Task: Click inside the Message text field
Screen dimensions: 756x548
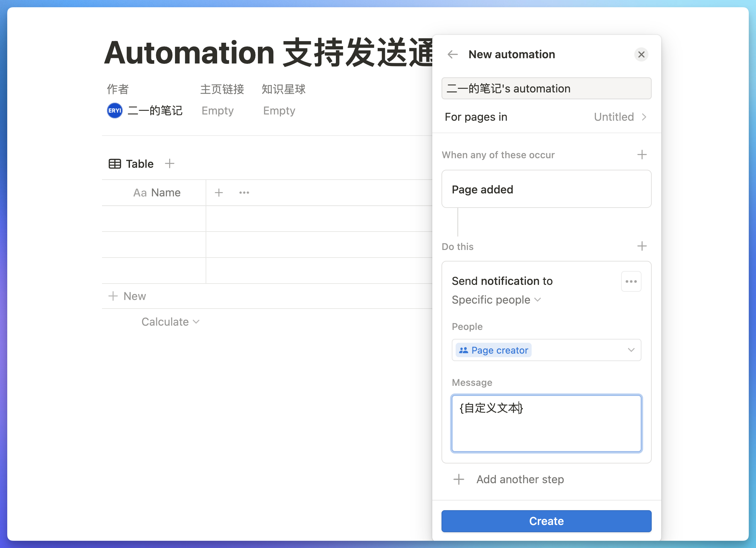Action: (x=546, y=423)
